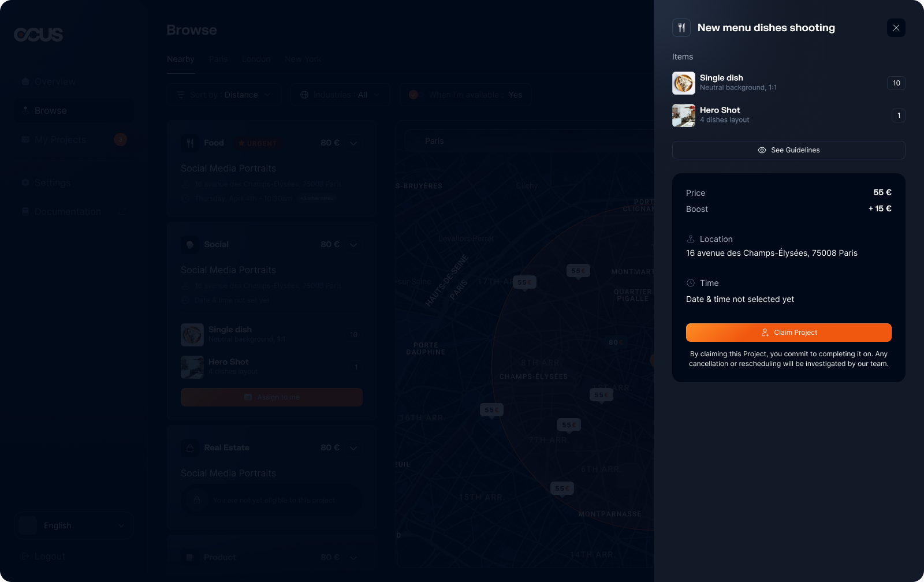The width and height of the screenshot is (924, 582).
Task: Open the English language selector
Action: [x=74, y=525]
